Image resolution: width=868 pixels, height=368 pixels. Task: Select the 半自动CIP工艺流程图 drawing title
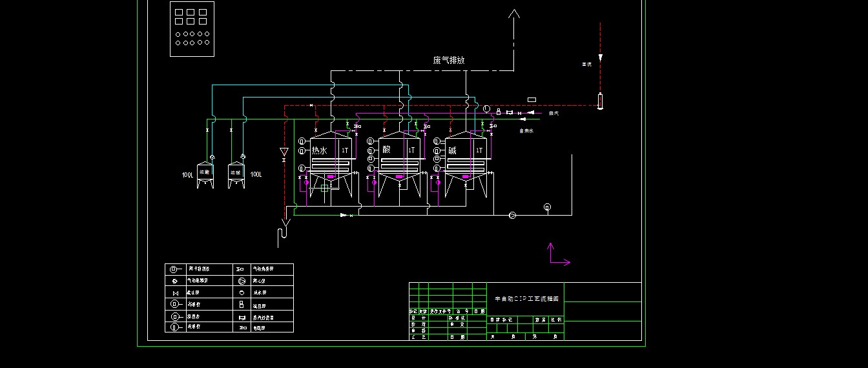tap(527, 299)
